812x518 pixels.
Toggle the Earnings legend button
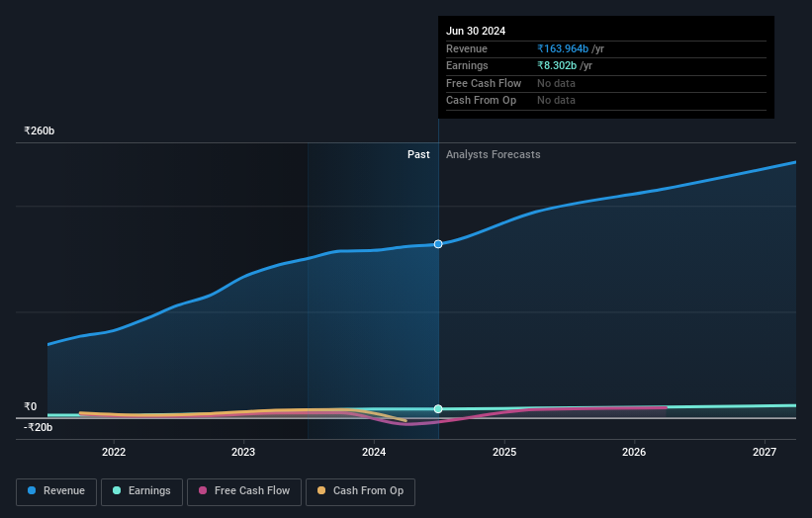(141, 491)
